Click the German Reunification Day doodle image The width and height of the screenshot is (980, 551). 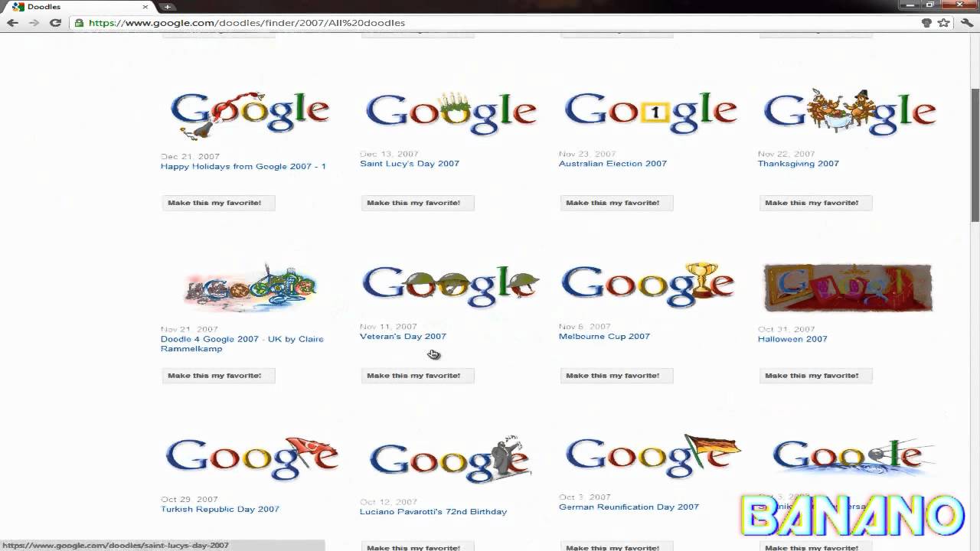(653, 457)
